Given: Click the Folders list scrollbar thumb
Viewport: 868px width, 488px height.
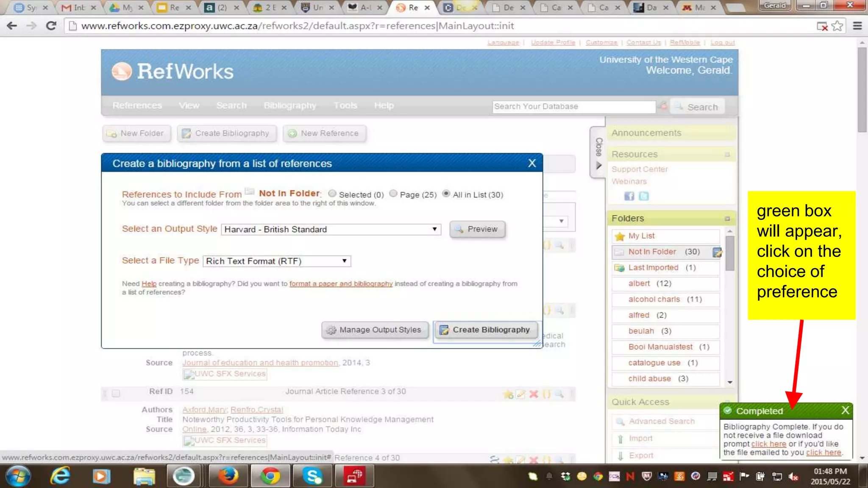Looking at the screenshot, I should 730,253.
